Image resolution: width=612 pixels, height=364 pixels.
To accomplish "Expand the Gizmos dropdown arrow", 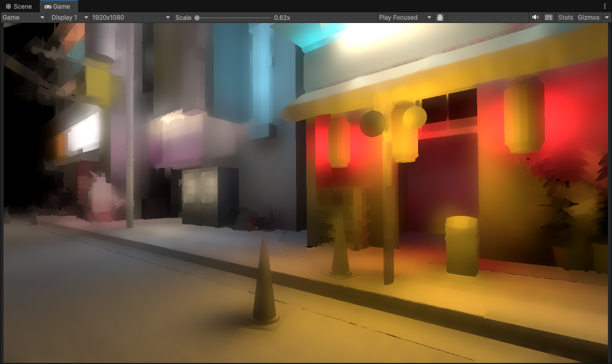I will point(607,17).
